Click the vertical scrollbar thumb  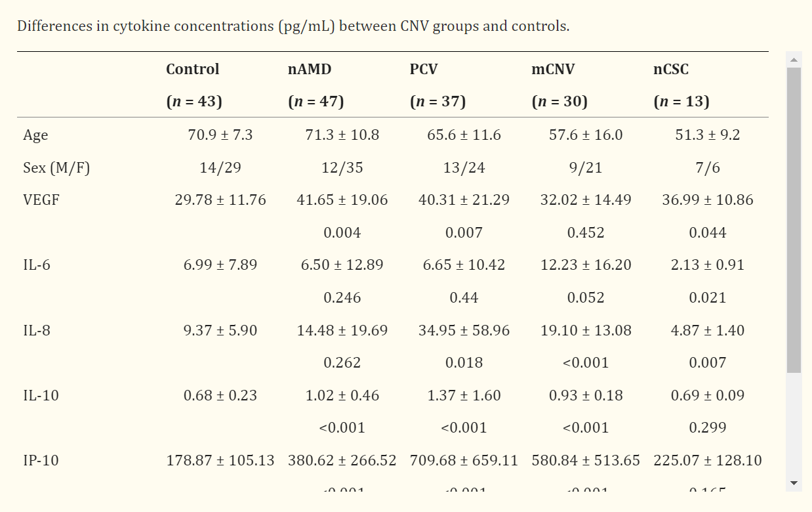click(x=794, y=220)
